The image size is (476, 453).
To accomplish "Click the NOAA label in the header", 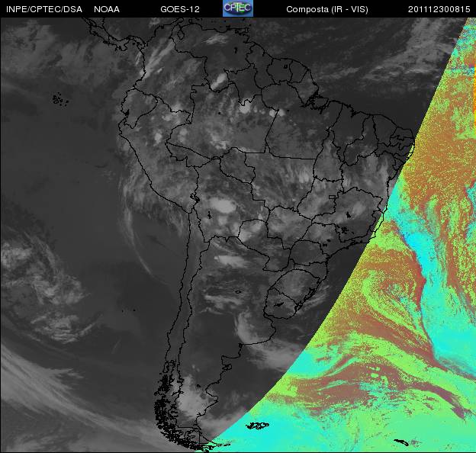I will click(x=107, y=9).
